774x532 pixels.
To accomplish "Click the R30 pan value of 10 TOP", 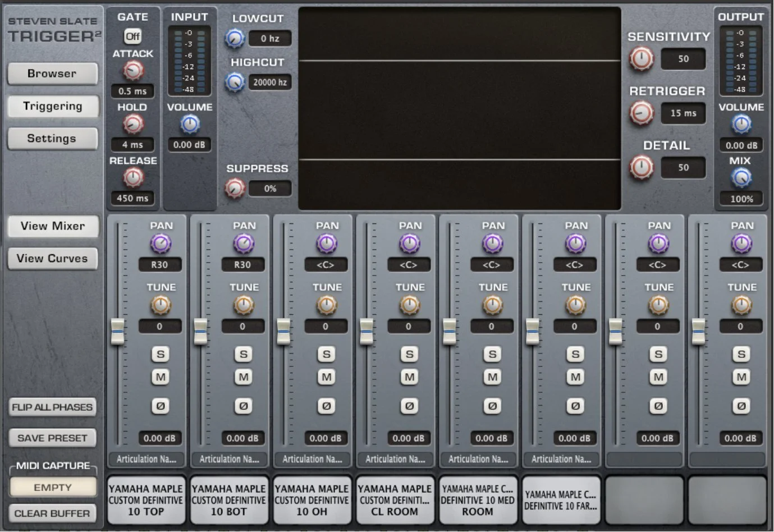I will point(160,264).
